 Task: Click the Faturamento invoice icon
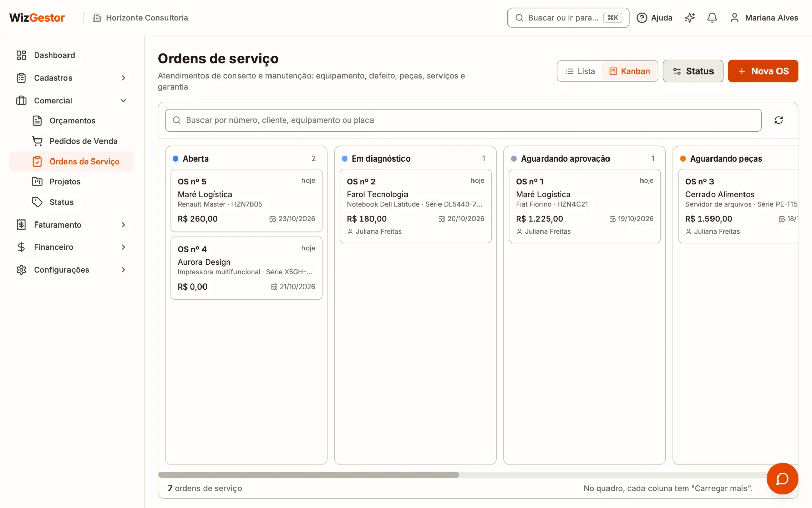pyautogui.click(x=21, y=225)
